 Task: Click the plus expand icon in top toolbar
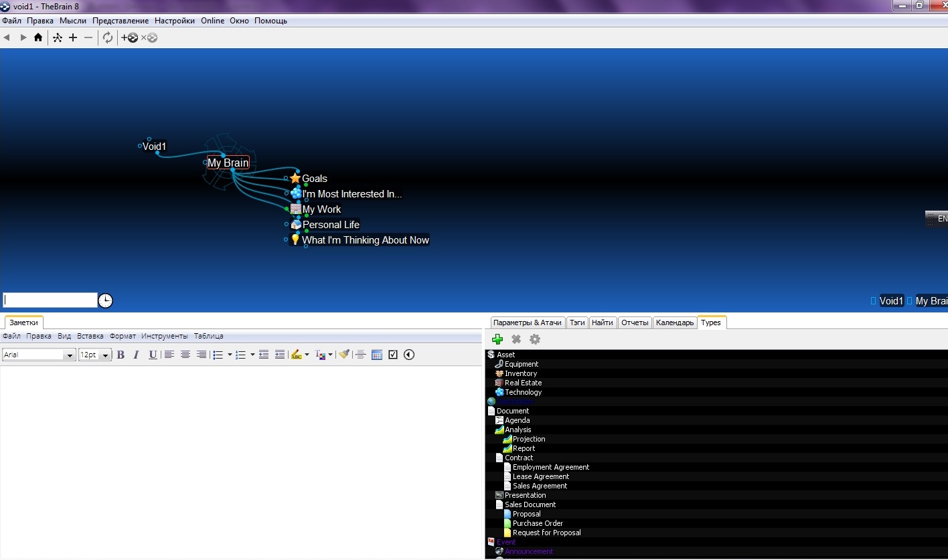73,37
